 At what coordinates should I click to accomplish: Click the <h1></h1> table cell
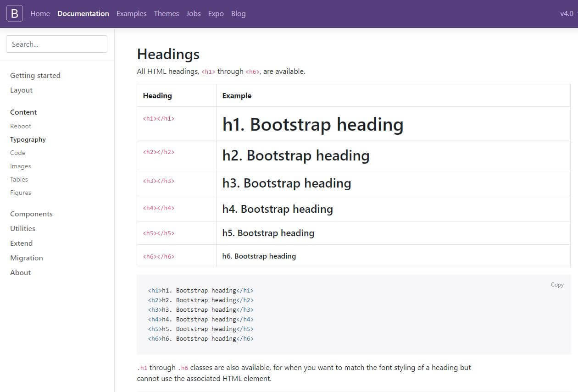click(x=177, y=123)
